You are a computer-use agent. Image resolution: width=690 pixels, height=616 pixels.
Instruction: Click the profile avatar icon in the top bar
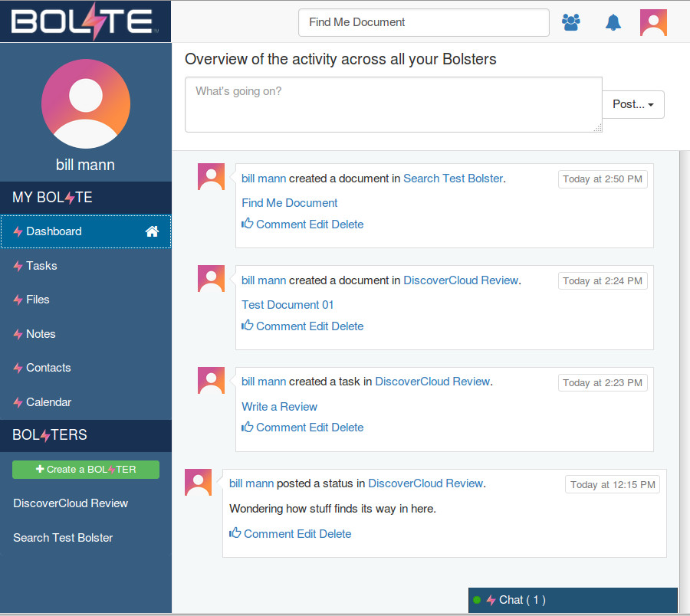(x=653, y=22)
